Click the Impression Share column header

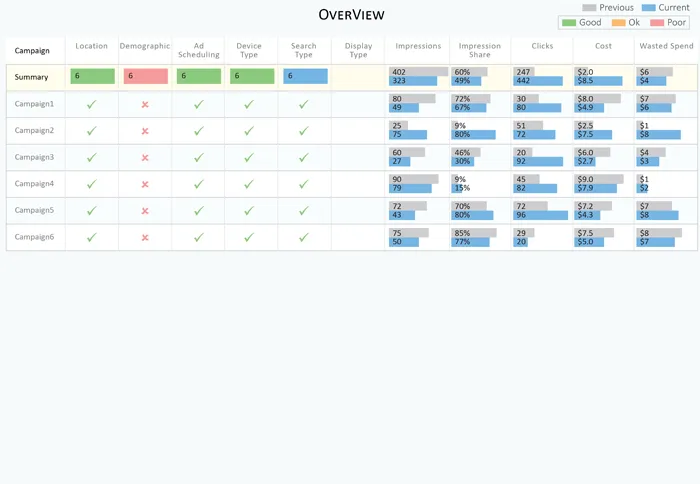point(479,50)
